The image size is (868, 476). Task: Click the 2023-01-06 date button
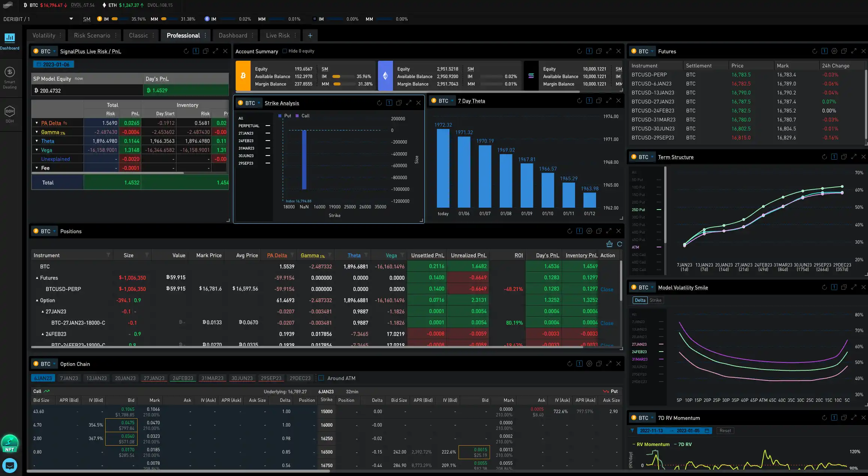coord(54,64)
